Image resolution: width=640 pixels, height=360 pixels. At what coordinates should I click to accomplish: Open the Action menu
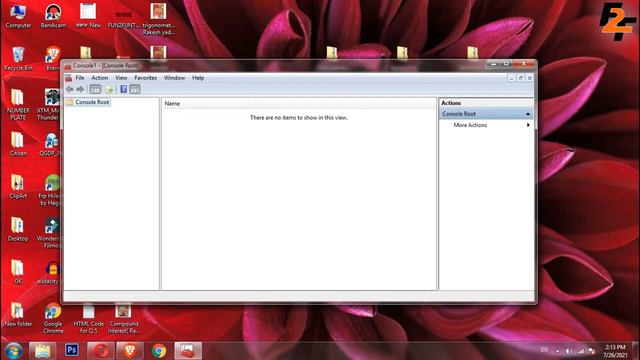tap(100, 78)
